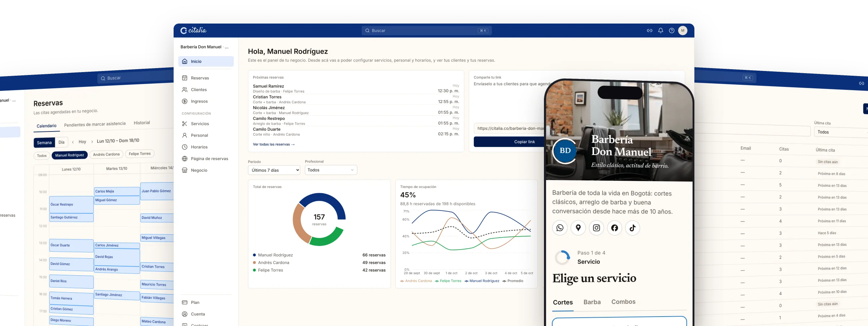Open Cuenta in sidebar
Viewport: 868px width, 326px height.
tap(206, 314)
